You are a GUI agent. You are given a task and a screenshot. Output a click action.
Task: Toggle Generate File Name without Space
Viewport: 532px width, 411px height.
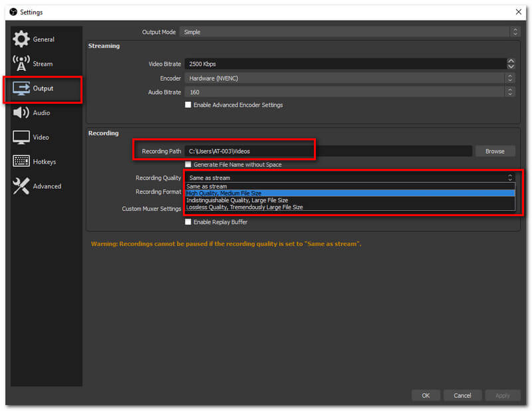[188, 164]
